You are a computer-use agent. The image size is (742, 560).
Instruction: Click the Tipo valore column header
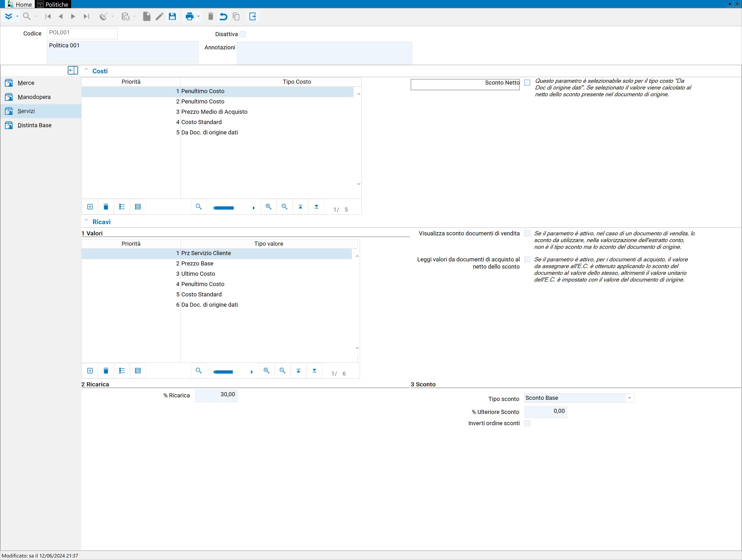pyautogui.click(x=269, y=244)
